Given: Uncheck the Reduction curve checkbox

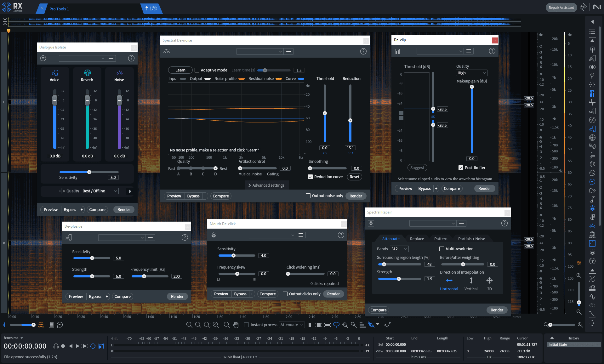Looking at the screenshot, I should coord(310,177).
